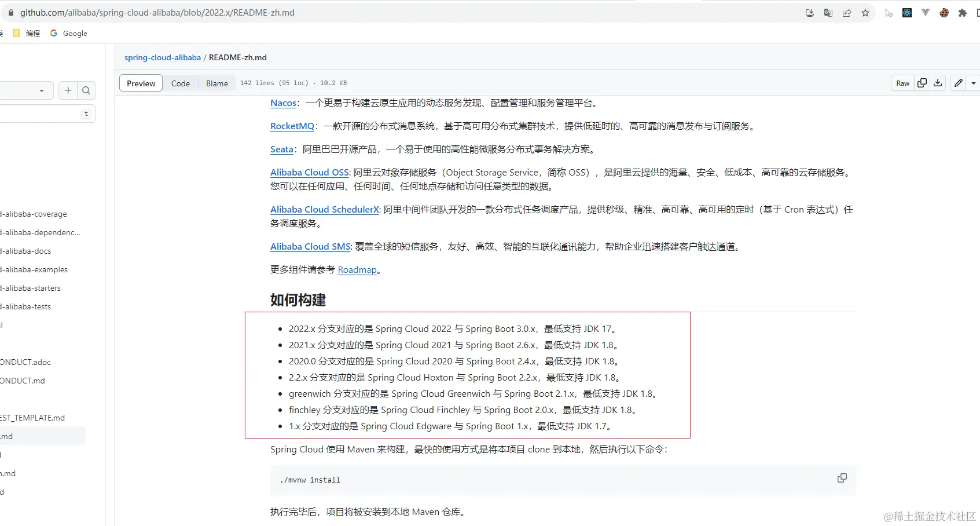Select the alibaba-tests folder in tree
The width and height of the screenshot is (980, 526).
point(27,306)
